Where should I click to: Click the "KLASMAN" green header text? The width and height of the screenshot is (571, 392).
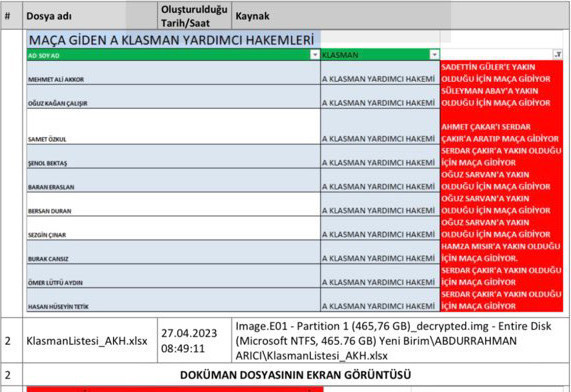pos(340,55)
